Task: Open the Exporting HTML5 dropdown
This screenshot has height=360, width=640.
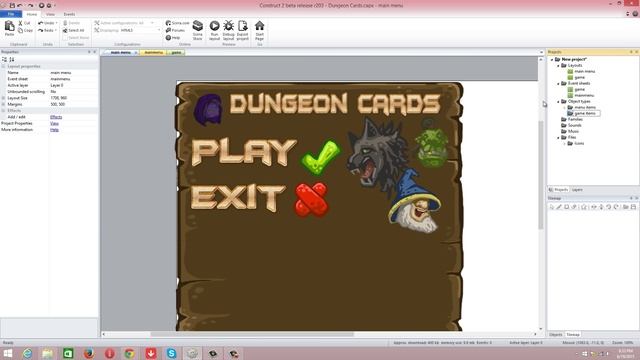Action: click(159, 31)
